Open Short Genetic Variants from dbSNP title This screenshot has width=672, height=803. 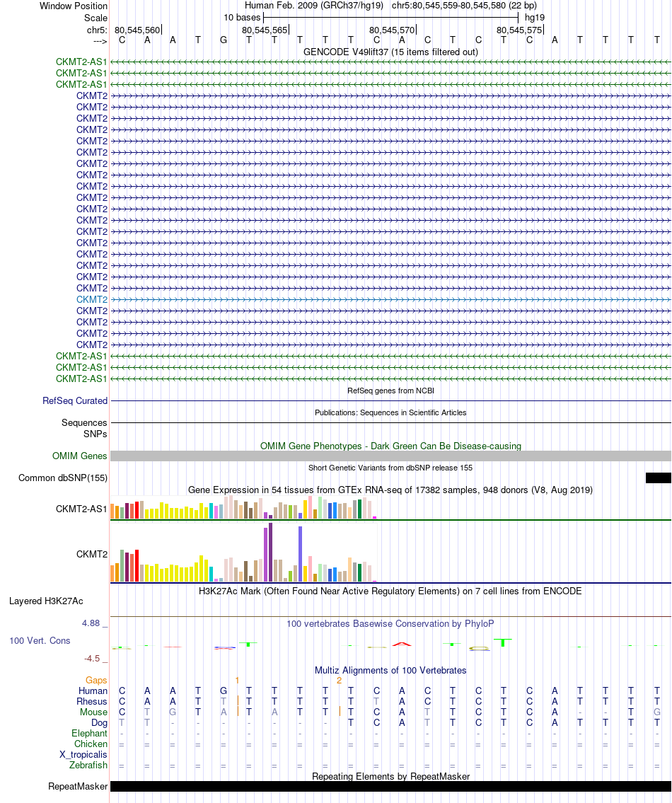coord(390,468)
